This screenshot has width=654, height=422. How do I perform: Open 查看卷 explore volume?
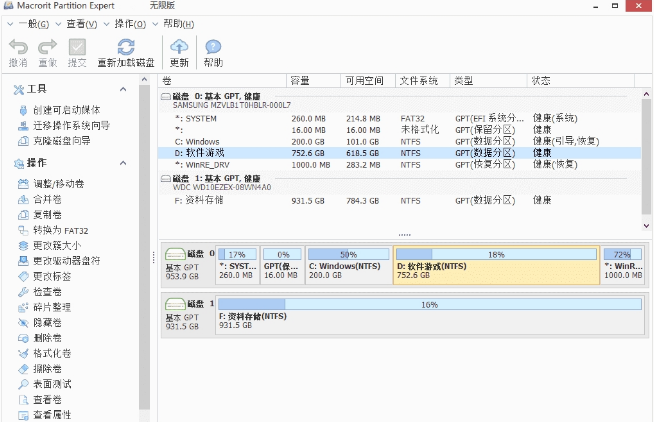pos(40,400)
